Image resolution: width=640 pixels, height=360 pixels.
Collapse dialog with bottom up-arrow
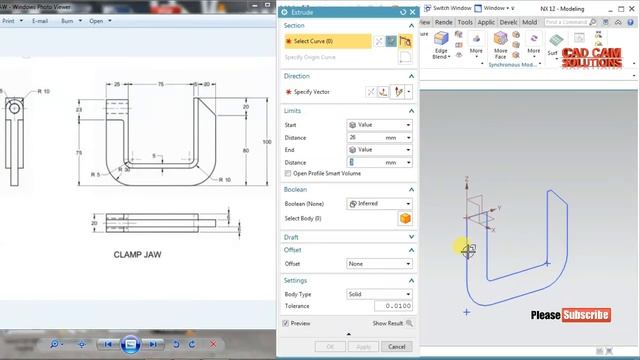[x=349, y=334]
